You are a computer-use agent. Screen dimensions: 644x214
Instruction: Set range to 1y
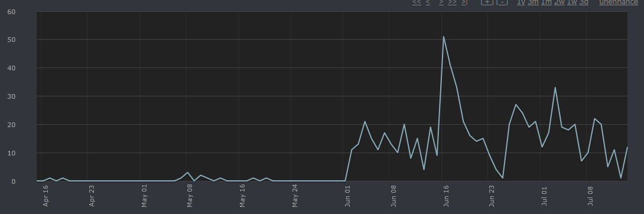click(521, 2)
